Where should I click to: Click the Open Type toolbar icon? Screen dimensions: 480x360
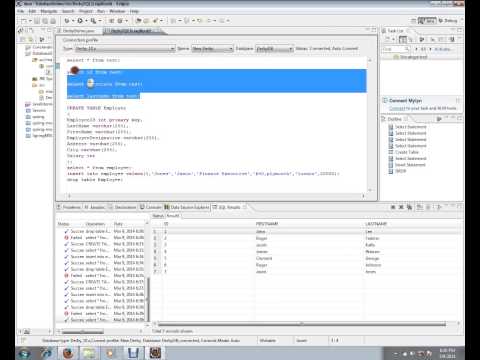(139, 21)
